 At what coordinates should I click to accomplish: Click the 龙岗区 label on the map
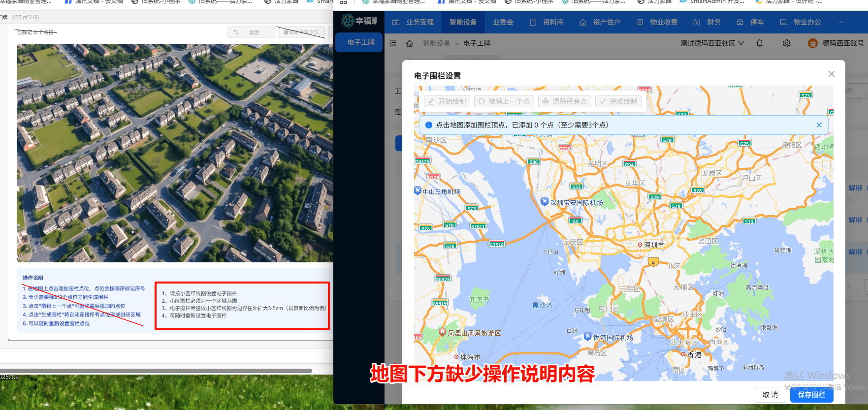point(712,173)
